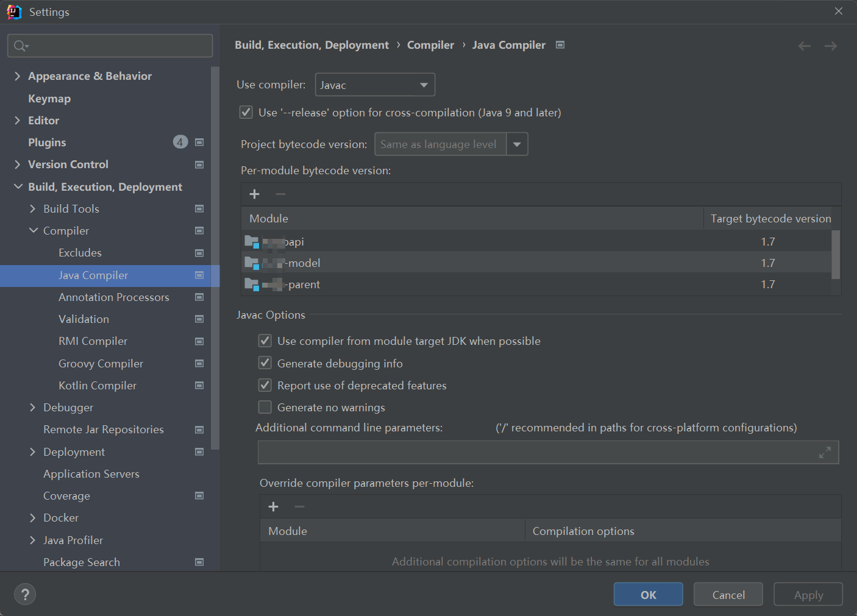Remove the selected per-module bytecode entry
Image resolution: width=857 pixels, height=616 pixels.
280,194
